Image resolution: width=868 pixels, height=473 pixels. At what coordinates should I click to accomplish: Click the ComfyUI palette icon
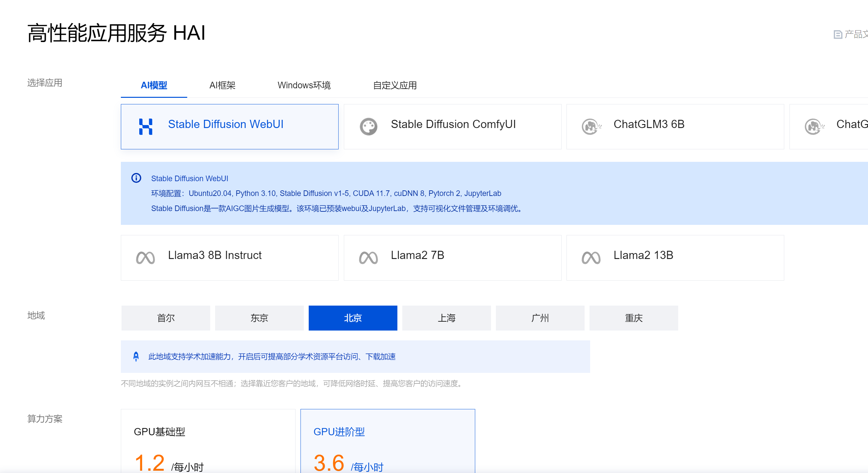[368, 127]
